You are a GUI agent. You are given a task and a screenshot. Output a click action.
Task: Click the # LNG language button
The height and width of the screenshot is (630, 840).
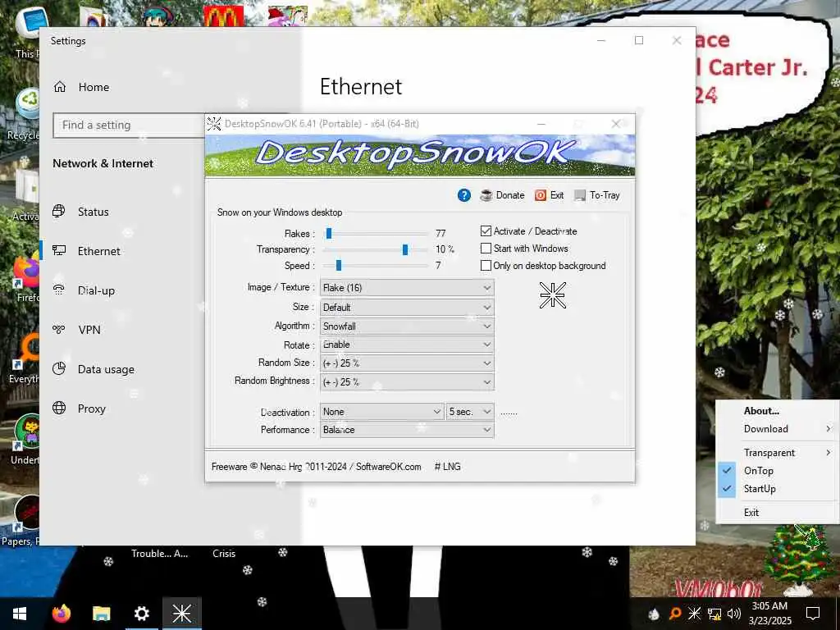[447, 467]
